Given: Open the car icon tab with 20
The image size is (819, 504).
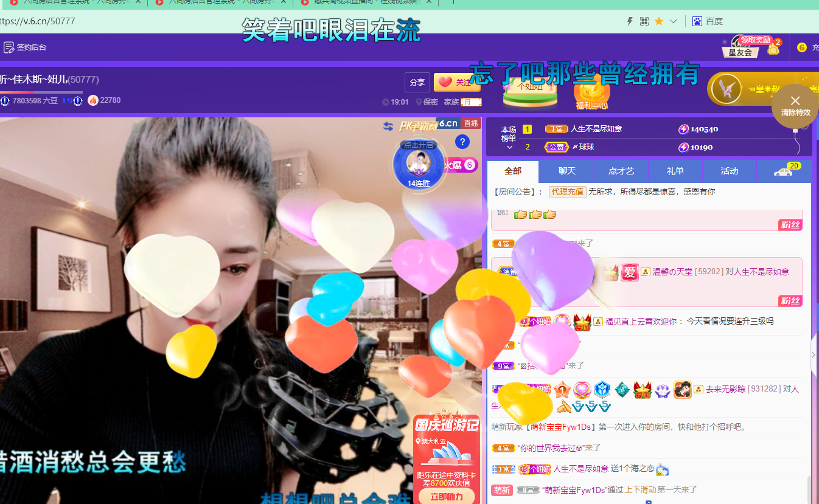Looking at the screenshot, I should coord(784,171).
